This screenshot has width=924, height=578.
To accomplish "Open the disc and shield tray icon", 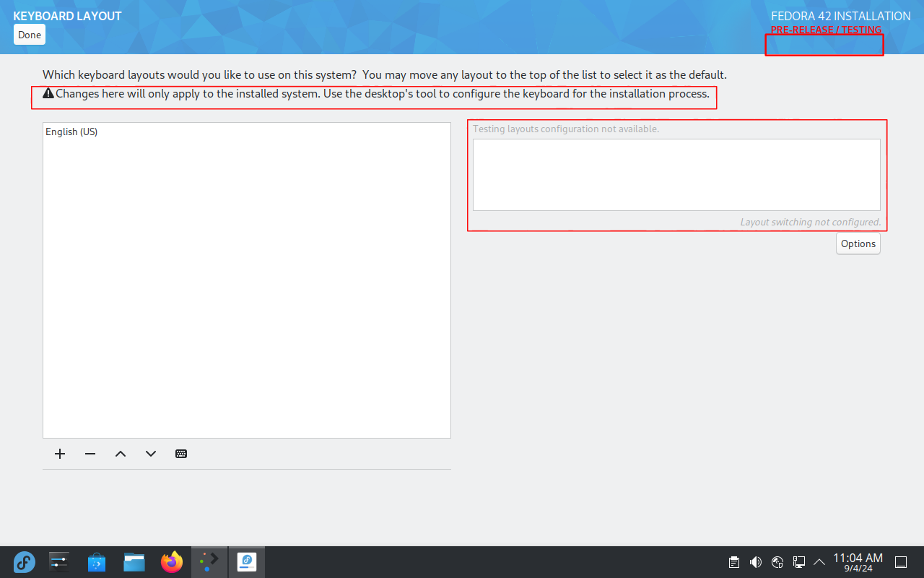I will click(x=777, y=562).
